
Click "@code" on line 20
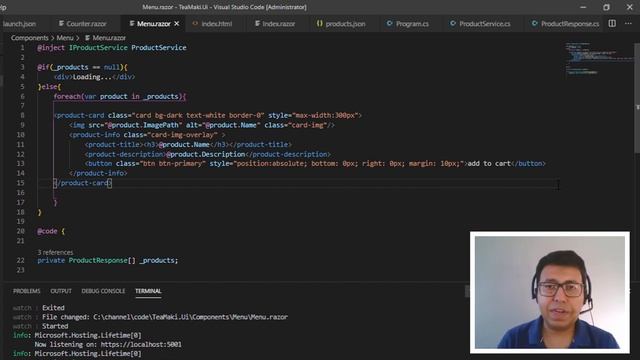tap(47, 231)
